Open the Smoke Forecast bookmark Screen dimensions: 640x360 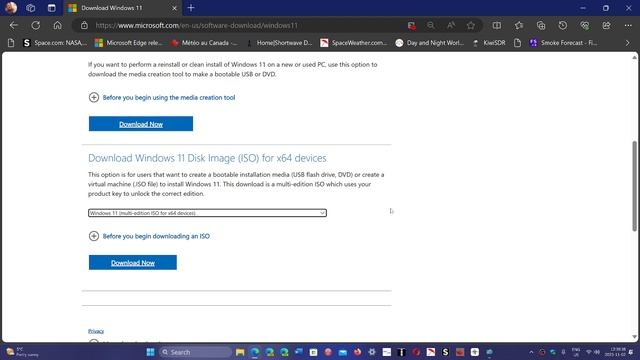tap(564, 42)
